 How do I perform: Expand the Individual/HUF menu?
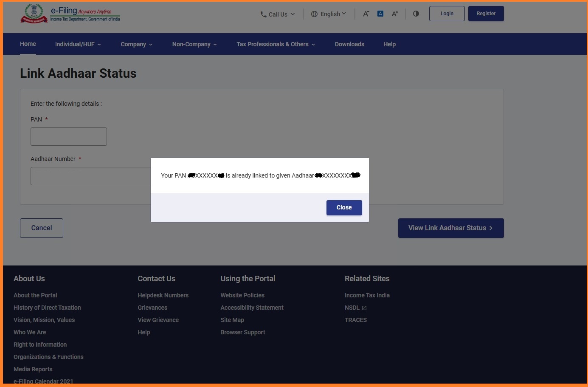coord(78,44)
